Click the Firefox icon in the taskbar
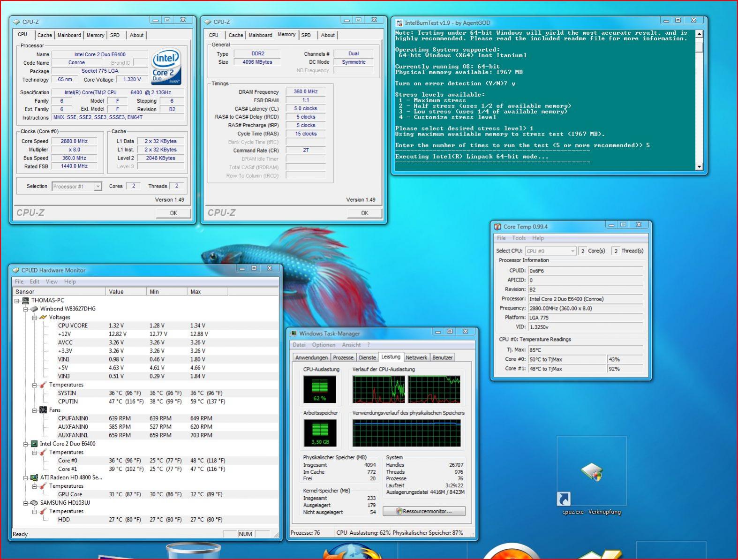This screenshot has height=560, width=738. [352, 552]
